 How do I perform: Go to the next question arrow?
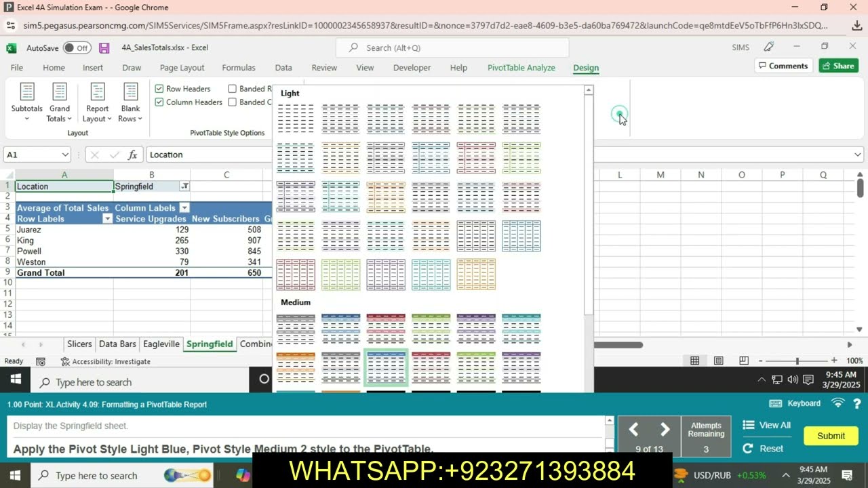tap(665, 429)
